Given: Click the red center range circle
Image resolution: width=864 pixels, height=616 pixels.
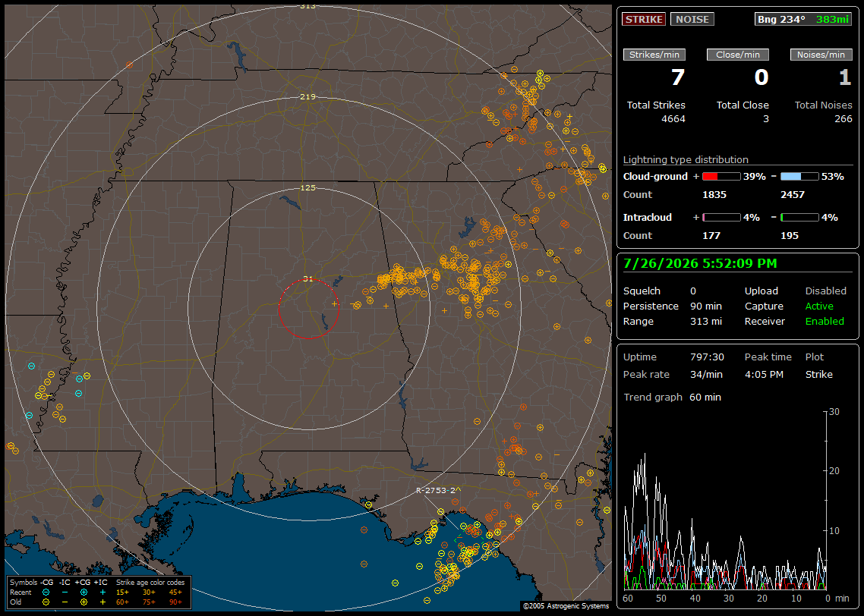Looking at the screenshot, I should point(308,309).
